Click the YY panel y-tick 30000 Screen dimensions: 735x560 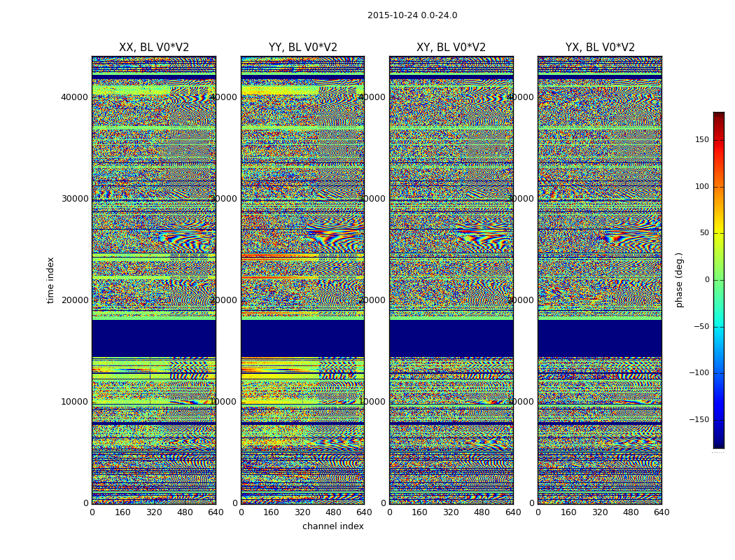[223, 199]
